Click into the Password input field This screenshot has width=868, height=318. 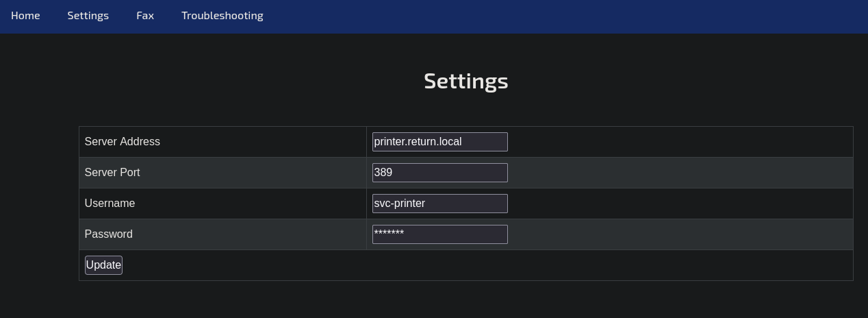(440, 234)
